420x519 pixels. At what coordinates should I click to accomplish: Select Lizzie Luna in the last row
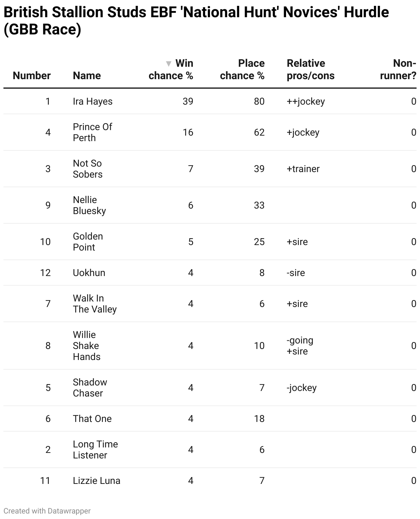96,481
